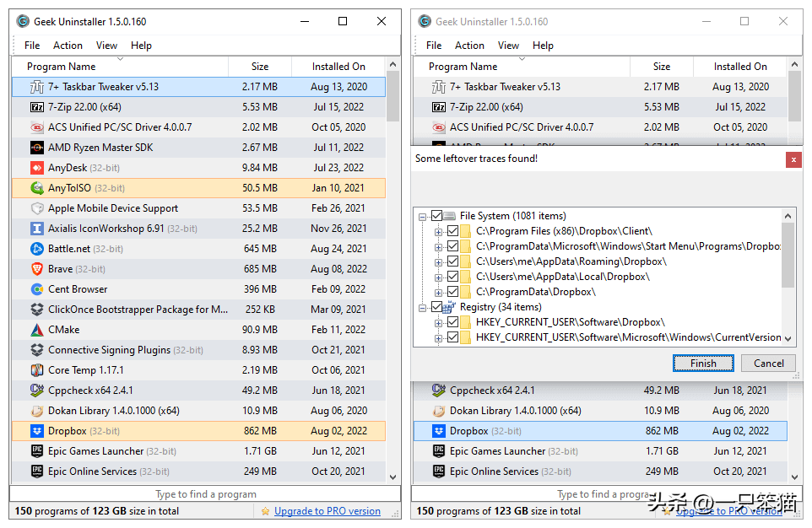Screen dimensions: 812x528
Task: Click the Epic Games Launcher icon in right window
Action: tap(439, 451)
